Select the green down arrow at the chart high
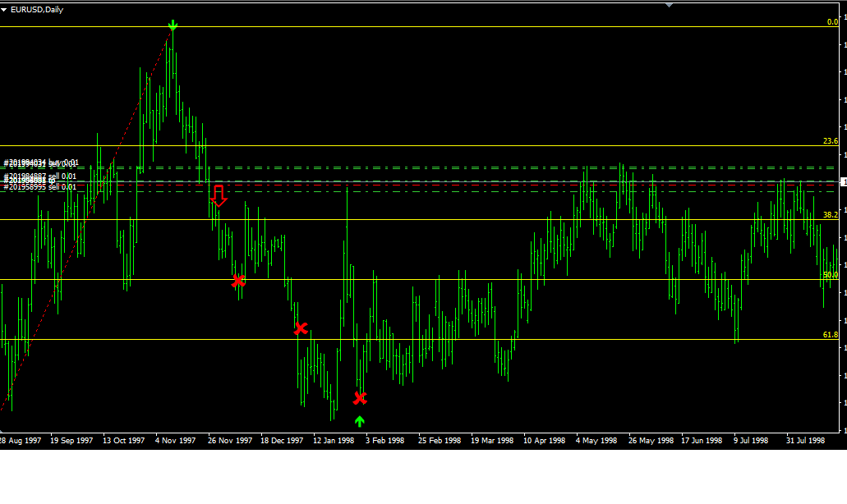847x504 pixels. point(173,25)
